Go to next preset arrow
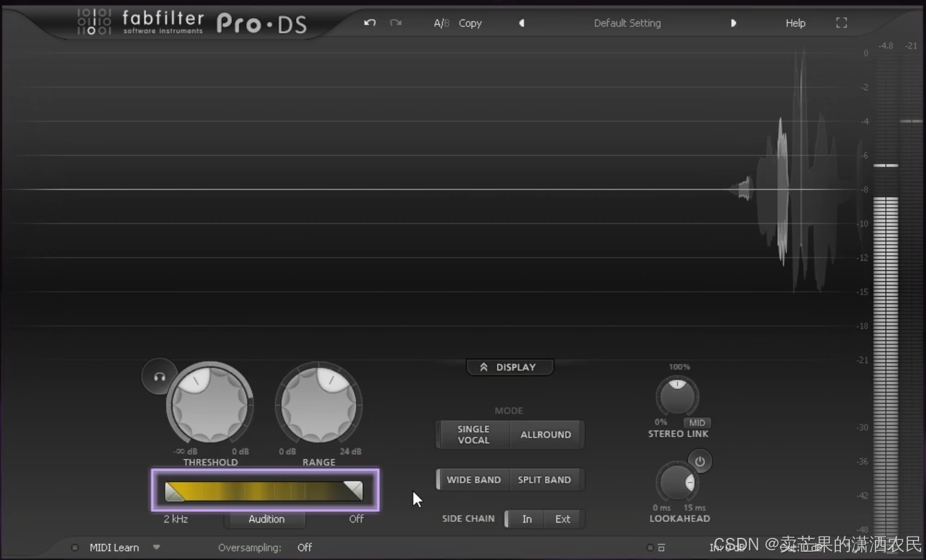This screenshot has height=560, width=926. coord(733,23)
